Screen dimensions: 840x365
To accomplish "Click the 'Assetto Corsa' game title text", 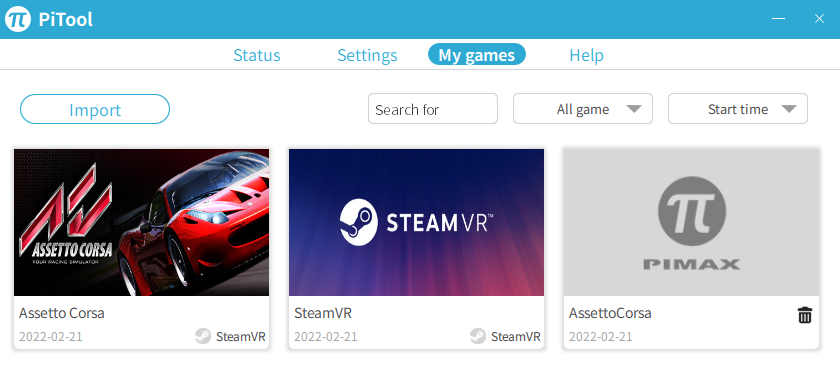I will (62, 313).
